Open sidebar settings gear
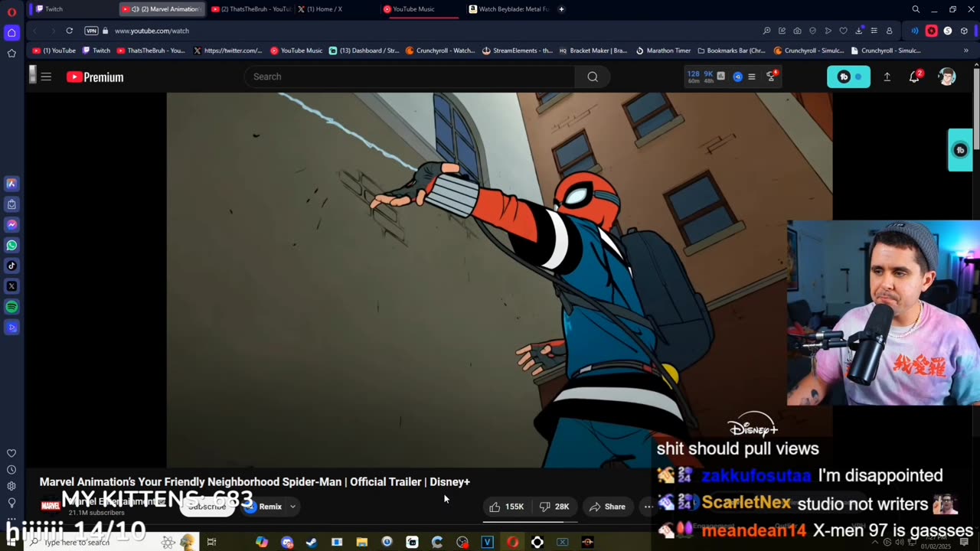Screen dimensions: 980x551 [x=11, y=486]
